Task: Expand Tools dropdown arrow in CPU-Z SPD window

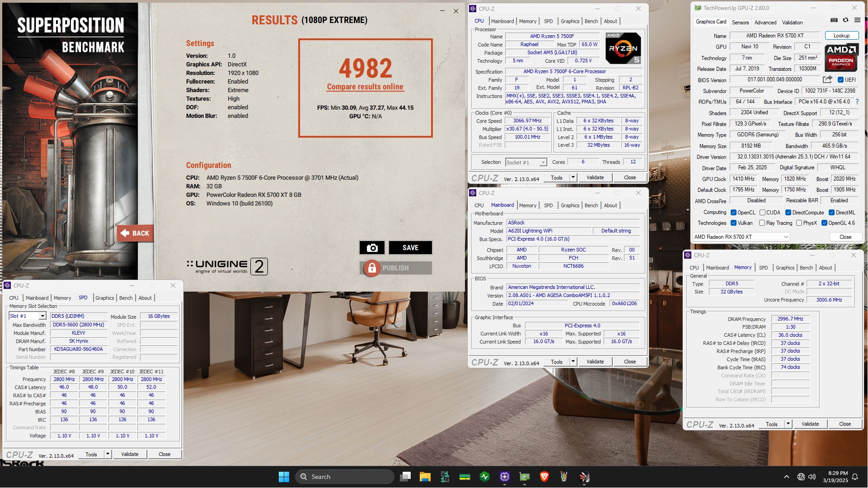Action: tap(108, 454)
